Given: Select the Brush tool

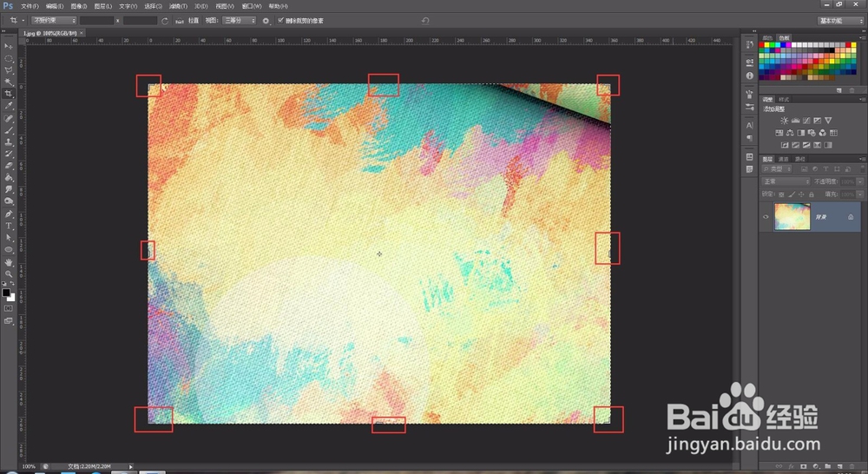Looking at the screenshot, I should pos(9,130).
